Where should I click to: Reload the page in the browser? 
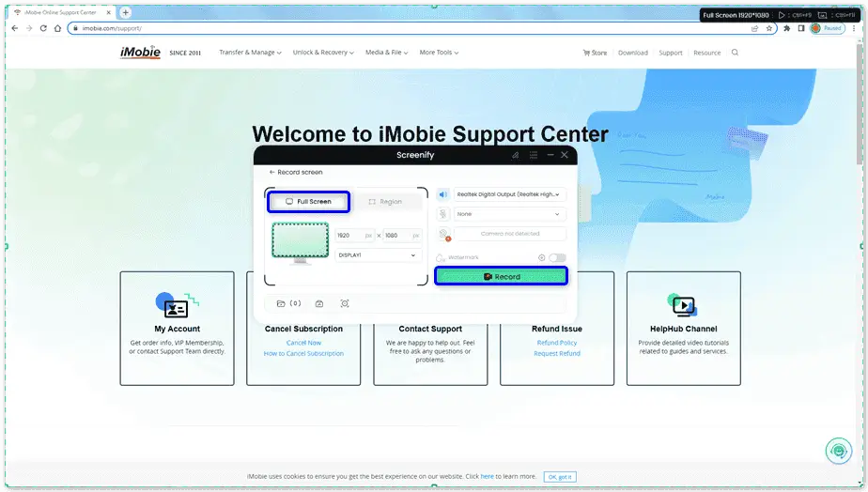point(43,28)
